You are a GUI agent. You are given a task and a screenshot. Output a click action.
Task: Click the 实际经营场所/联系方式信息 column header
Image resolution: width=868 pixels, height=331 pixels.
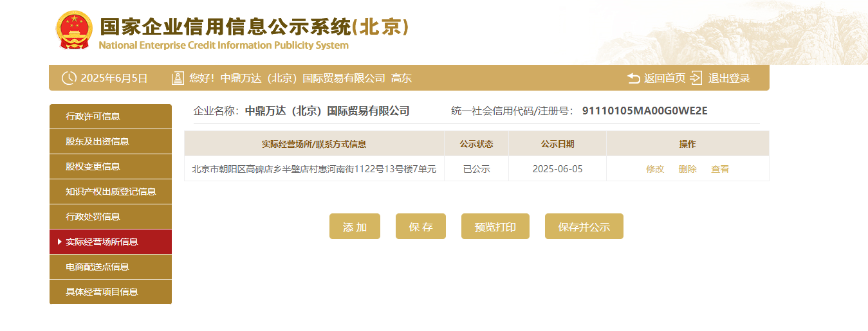coord(314,144)
